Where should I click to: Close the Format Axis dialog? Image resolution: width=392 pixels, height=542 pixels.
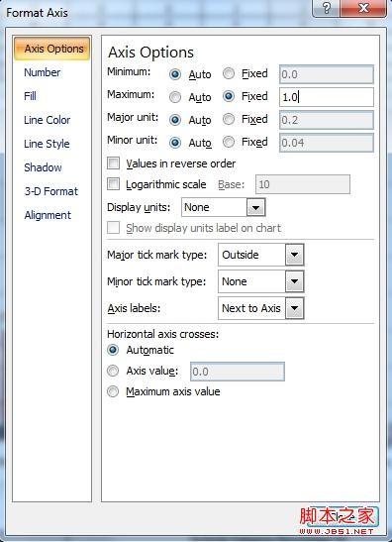point(363,8)
